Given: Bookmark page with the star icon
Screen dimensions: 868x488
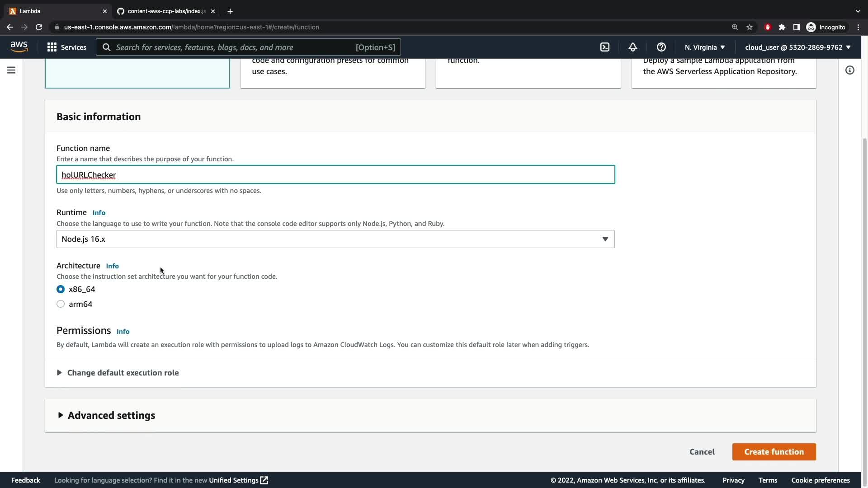Looking at the screenshot, I should pyautogui.click(x=750, y=27).
